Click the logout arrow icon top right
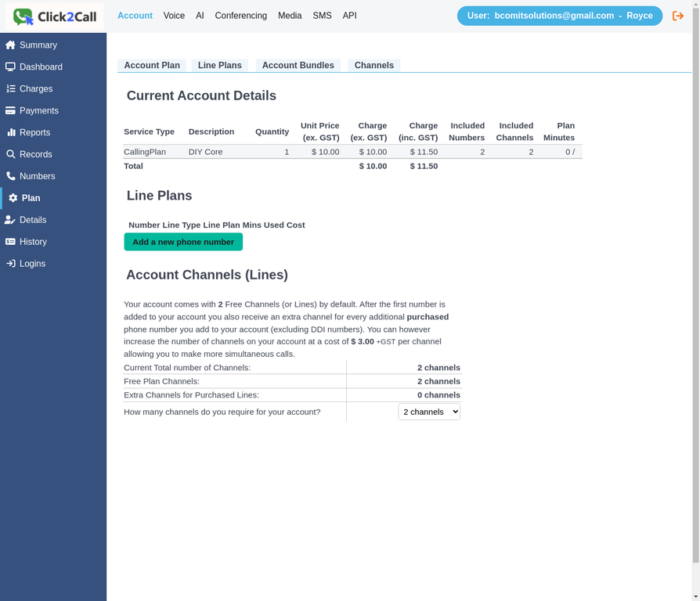Image resolution: width=700 pixels, height=601 pixels. (x=678, y=16)
